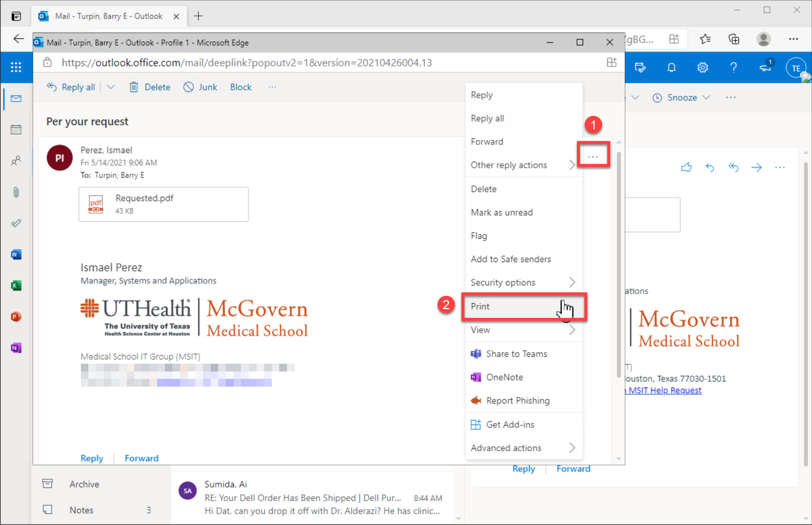Open the MSIT Help Request link
Image resolution: width=812 pixels, height=525 pixels.
pyautogui.click(x=664, y=390)
